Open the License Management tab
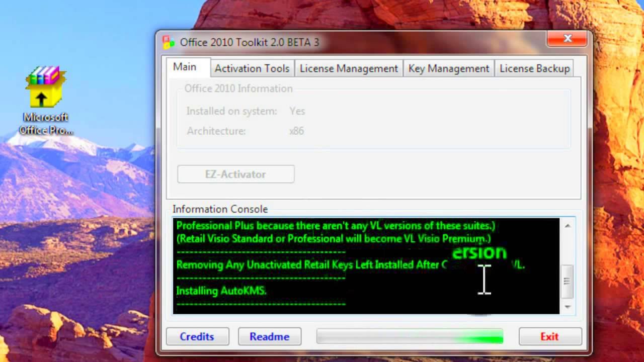644x362 pixels. [349, 68]
